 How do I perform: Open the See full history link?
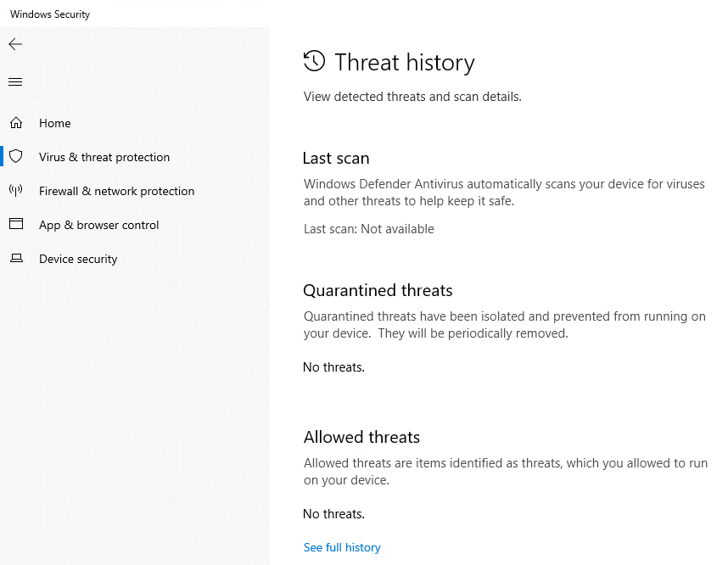[x=342, y=548]
